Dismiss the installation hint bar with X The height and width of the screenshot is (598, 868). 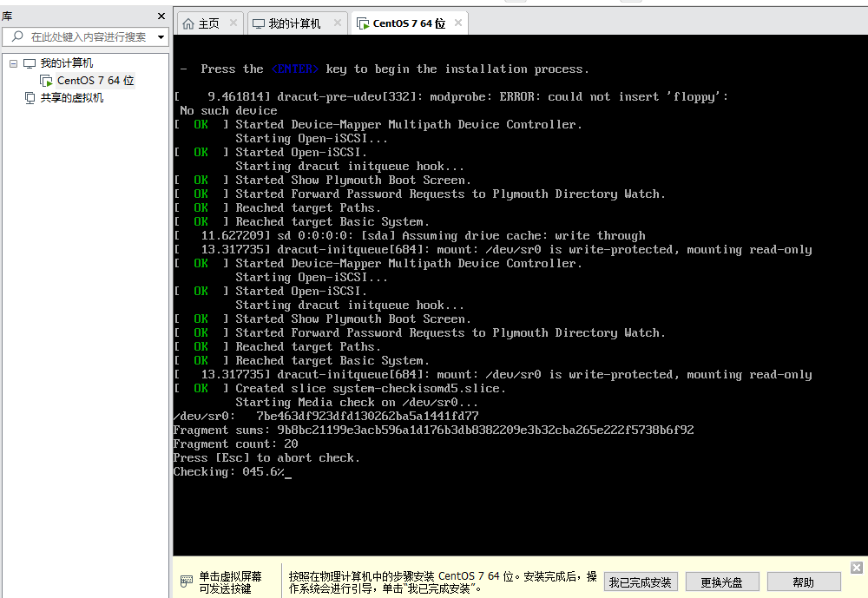point(857,568)
